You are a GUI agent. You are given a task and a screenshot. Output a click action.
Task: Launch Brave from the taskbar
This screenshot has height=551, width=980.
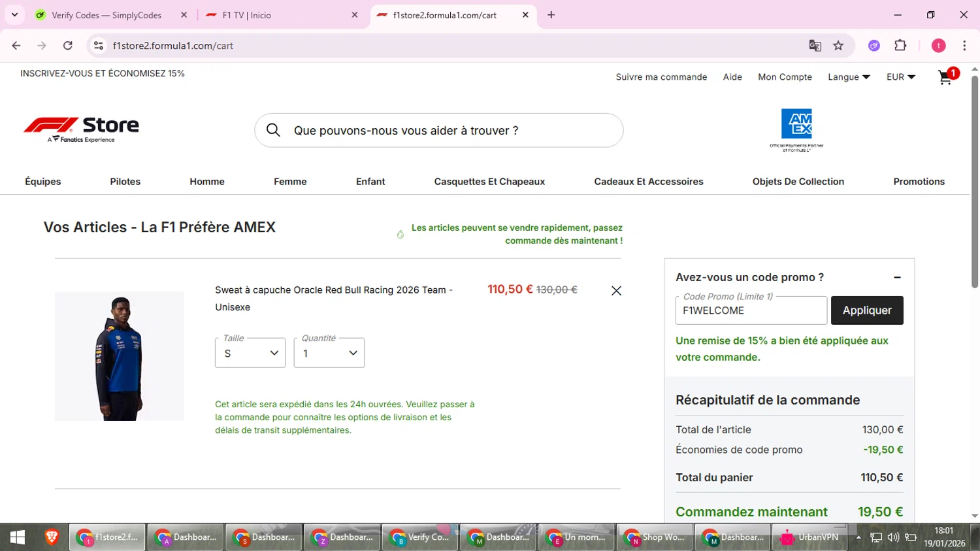[52, 537]
